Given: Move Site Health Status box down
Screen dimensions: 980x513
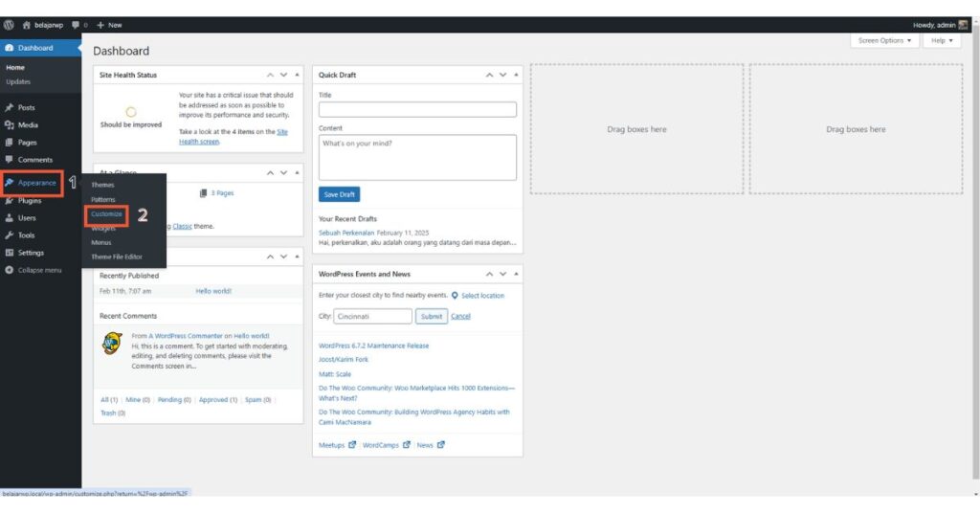Looking at the screenshot, I should [x=283, y=75].
